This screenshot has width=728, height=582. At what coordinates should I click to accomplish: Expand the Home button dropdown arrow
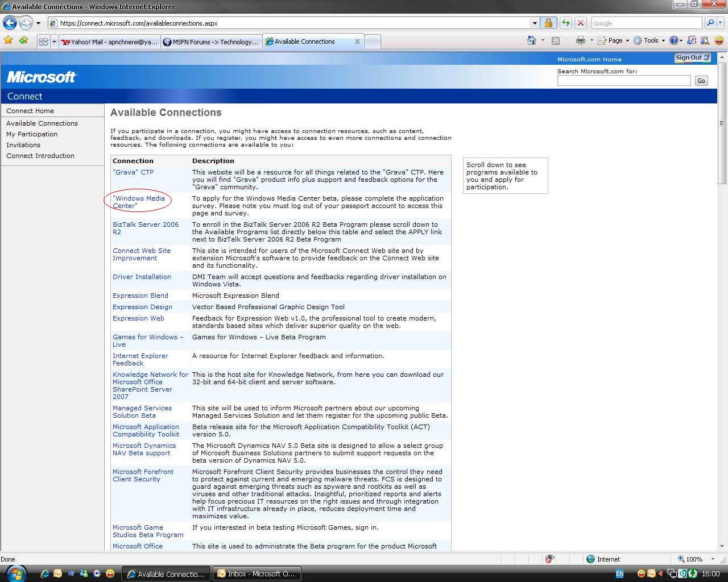(x=543, y=40)
